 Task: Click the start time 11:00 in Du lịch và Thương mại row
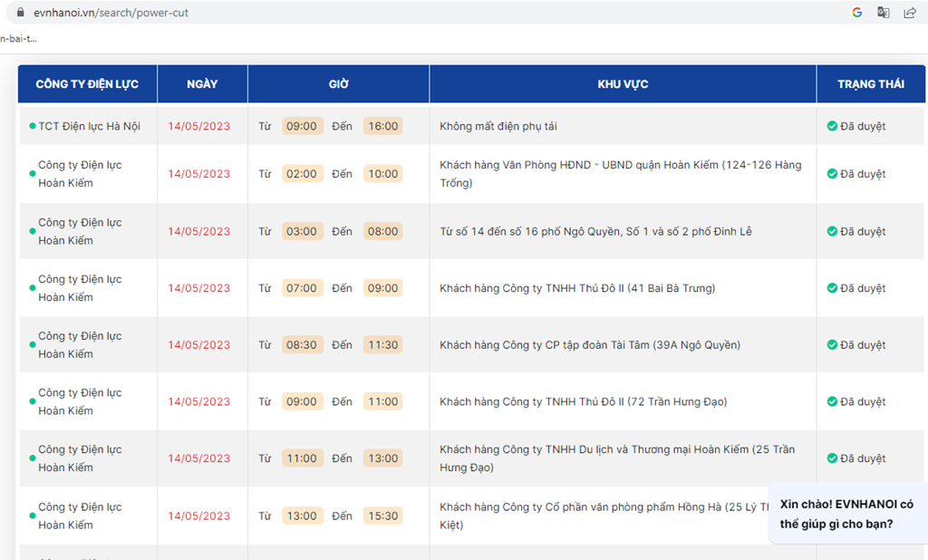pos(302,459)
